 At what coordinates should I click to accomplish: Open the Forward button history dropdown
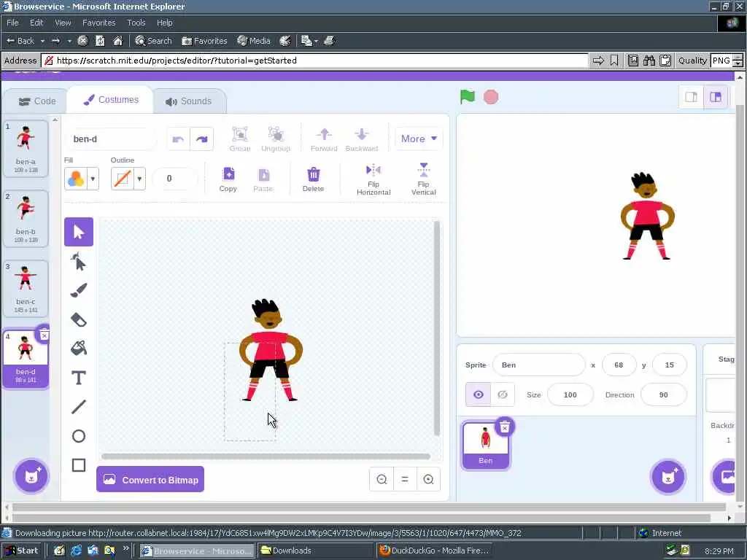69,41
